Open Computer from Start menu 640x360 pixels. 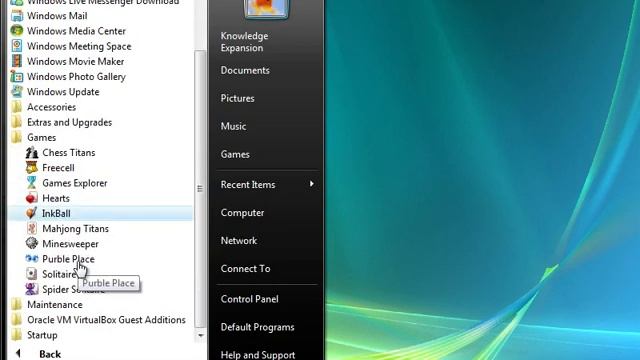[242, 213]
